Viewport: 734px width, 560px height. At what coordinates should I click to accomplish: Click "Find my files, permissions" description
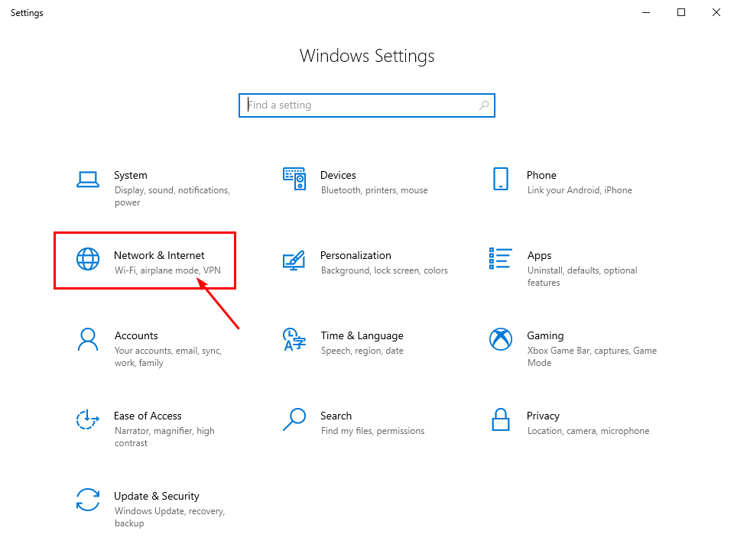click(372, 431)
